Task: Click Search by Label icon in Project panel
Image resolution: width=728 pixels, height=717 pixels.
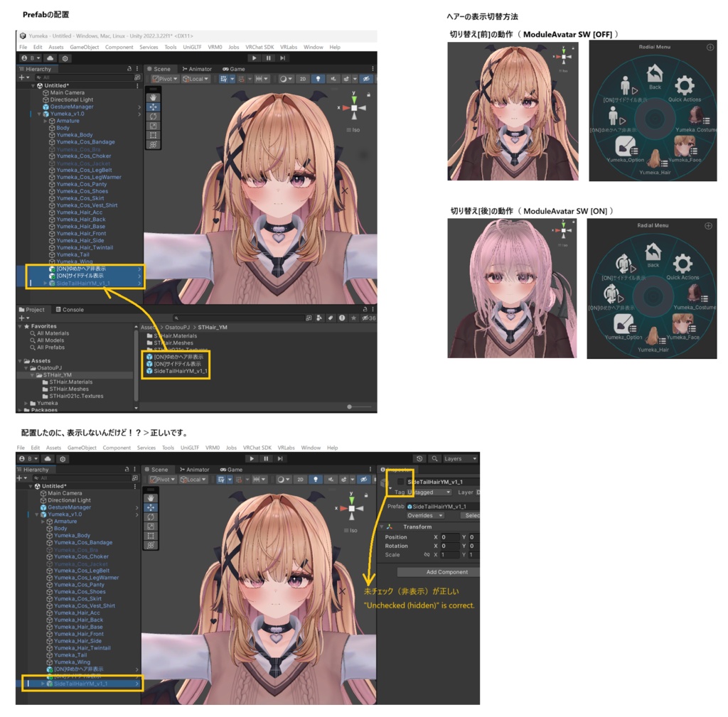Action: tap(330, 318)
